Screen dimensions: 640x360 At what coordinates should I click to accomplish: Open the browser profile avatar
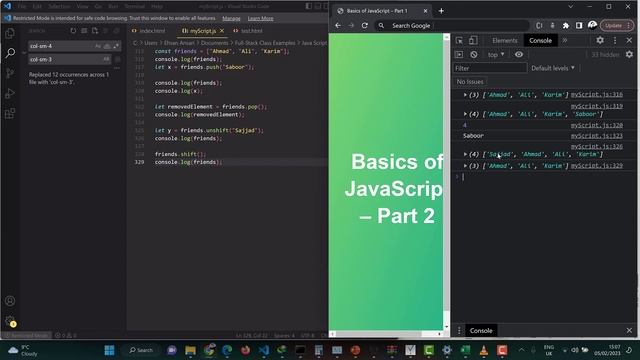coord(592,25)
